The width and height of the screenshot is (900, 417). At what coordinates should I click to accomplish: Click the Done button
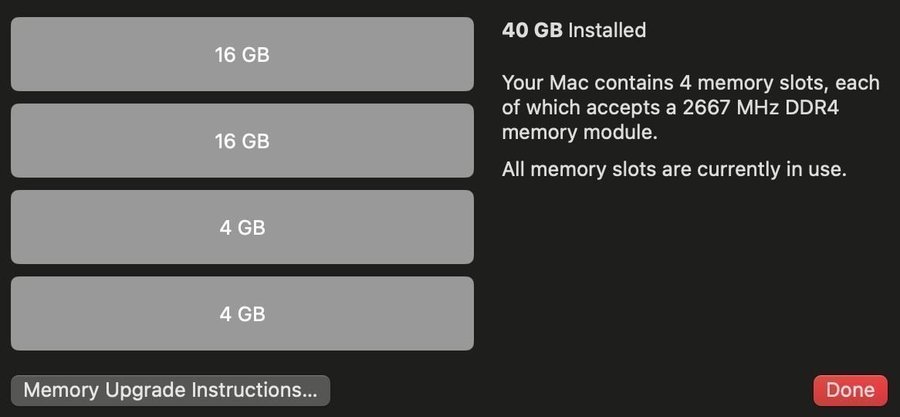point(850,390)
